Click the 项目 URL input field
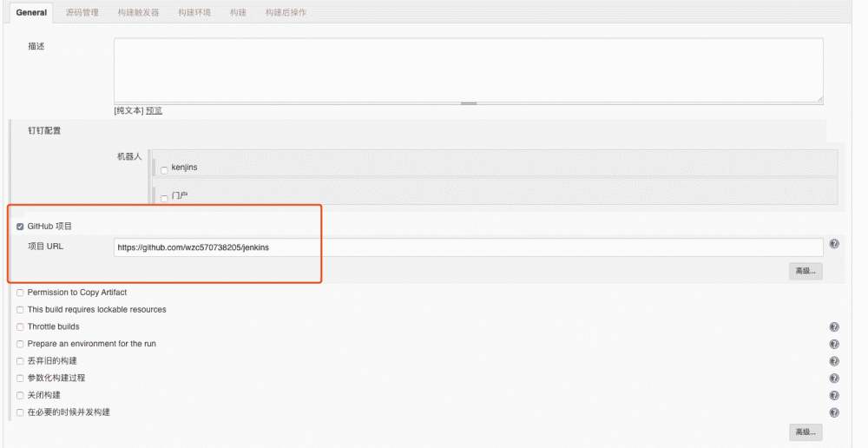This screenshot has height=448, width=868. [469, 247]
